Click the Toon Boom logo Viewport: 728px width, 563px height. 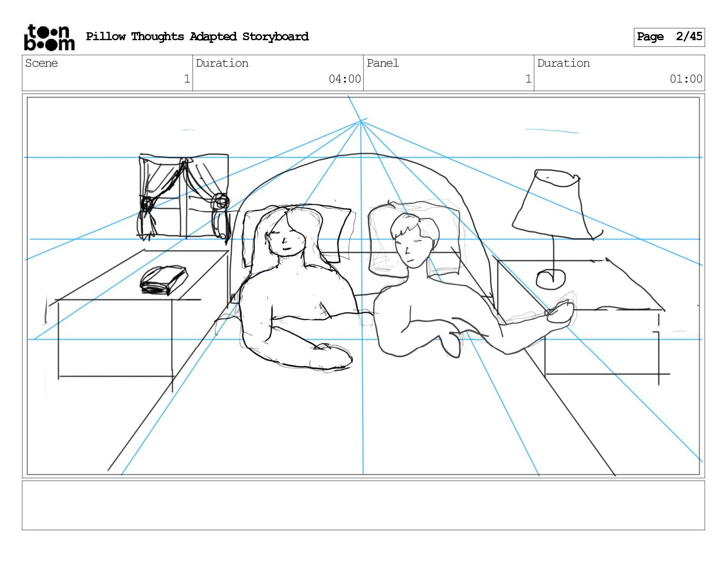(x=49, y=38)
